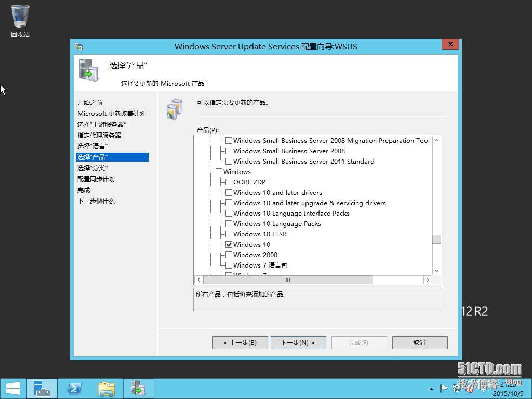Check Windows 10 Language Interface Packs
Image resolution: width=532 pixels, height=399 pixels.
(229, 214)
